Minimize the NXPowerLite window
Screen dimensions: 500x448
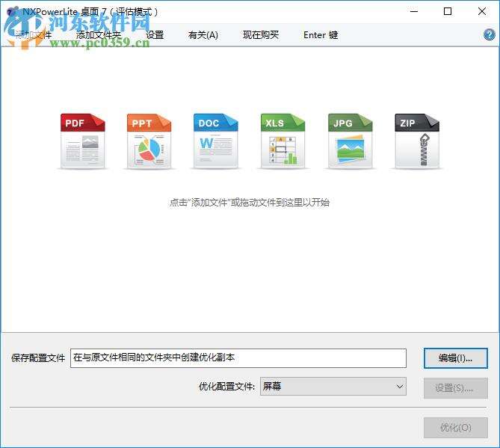pos(414,11)
